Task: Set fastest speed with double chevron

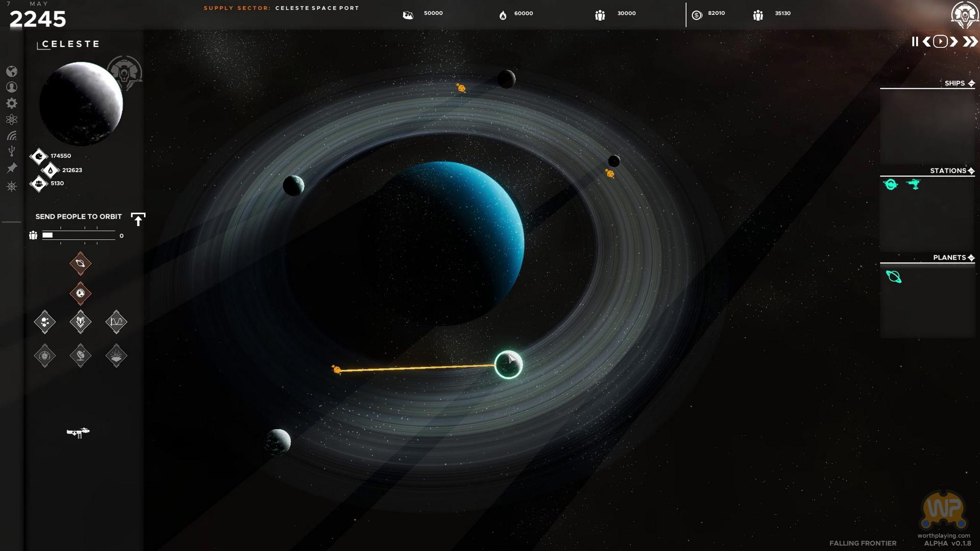Action: [970, 42]
